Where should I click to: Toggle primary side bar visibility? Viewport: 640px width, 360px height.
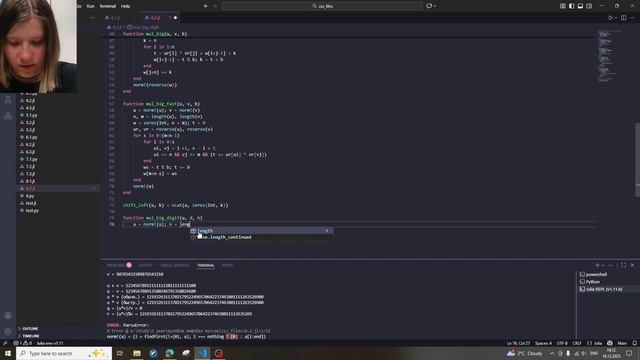pos(571,6)
